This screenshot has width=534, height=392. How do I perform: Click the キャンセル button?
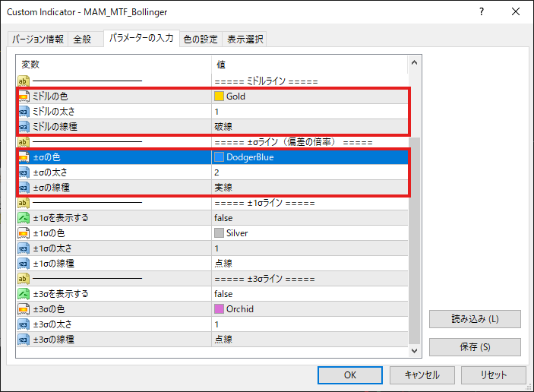pyautogui.click(x=422, y=375)
